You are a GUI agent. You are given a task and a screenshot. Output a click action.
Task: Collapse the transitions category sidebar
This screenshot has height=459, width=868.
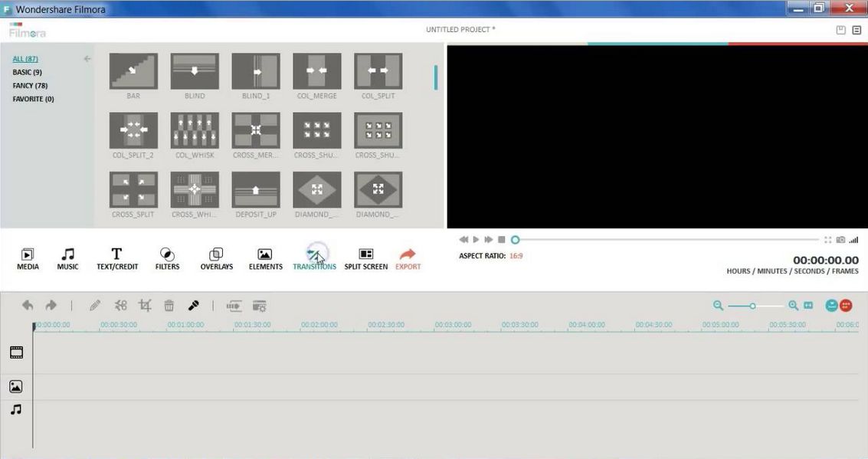coord(86,57)
